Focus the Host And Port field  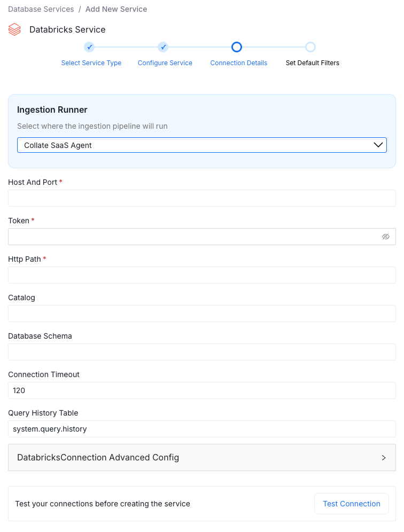(202, 198)
